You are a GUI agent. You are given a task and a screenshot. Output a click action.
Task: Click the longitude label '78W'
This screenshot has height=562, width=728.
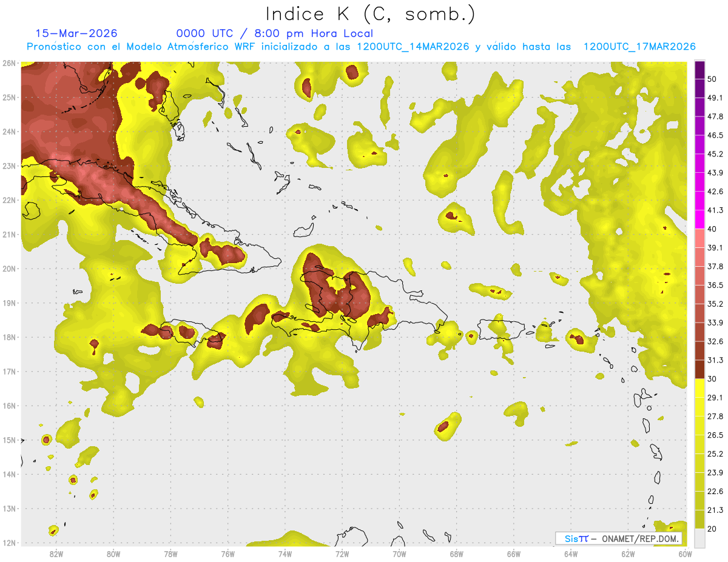pos(170,554)
